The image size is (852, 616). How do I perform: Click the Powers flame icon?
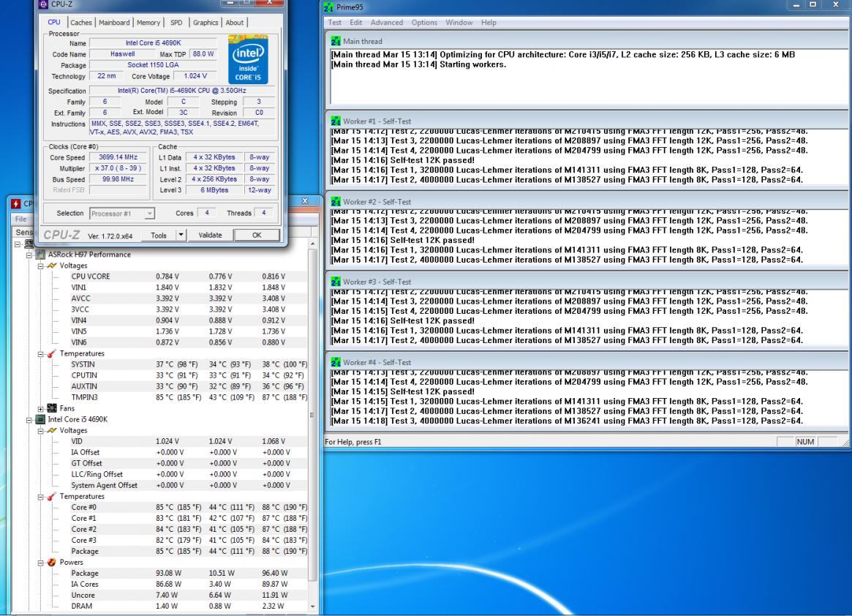52,562
